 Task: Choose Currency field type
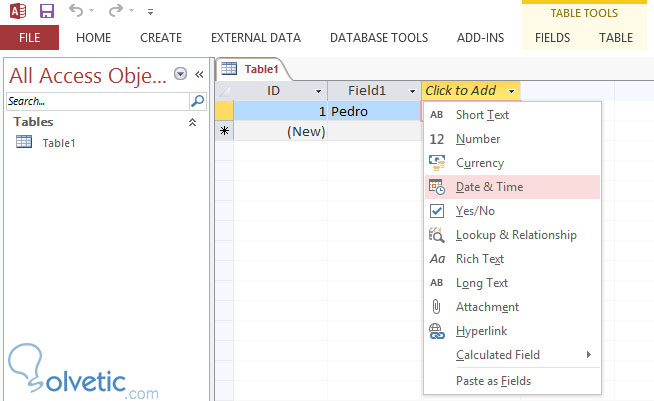512,163
